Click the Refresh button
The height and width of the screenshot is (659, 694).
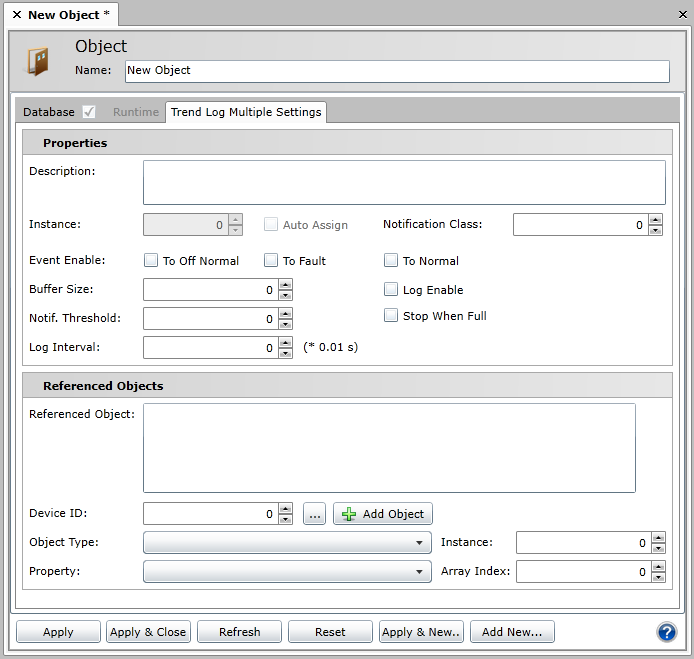239,632
